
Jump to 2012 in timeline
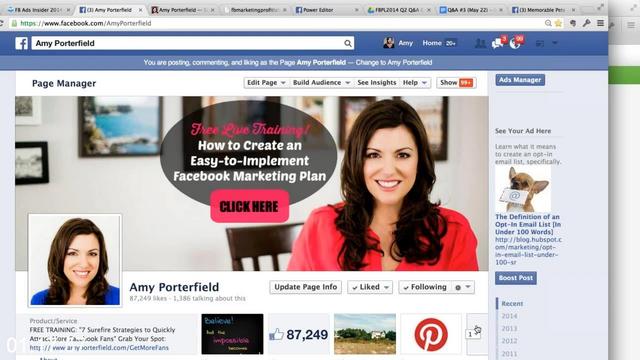tap(509, 341)
